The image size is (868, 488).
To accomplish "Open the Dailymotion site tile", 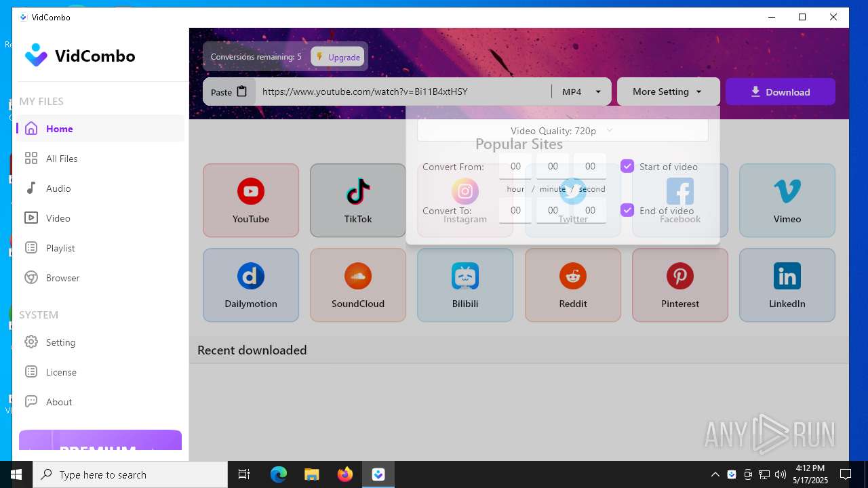I will point(251,285).
